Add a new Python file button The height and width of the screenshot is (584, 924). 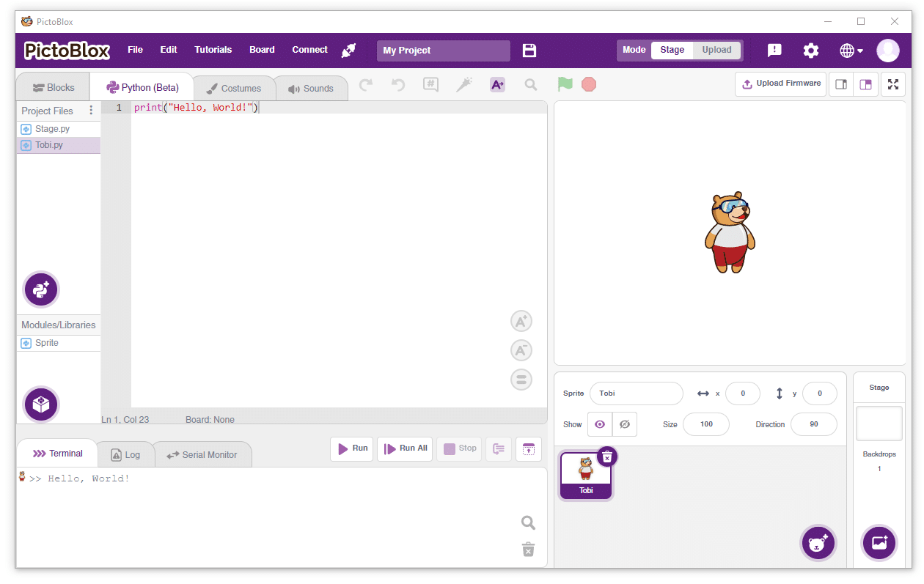41,289
